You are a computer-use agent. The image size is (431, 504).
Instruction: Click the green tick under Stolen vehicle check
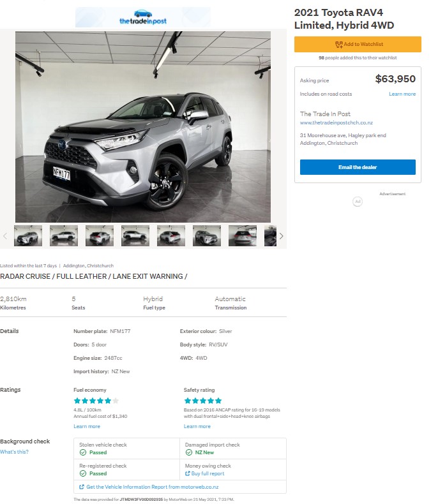tap(83, 452)
